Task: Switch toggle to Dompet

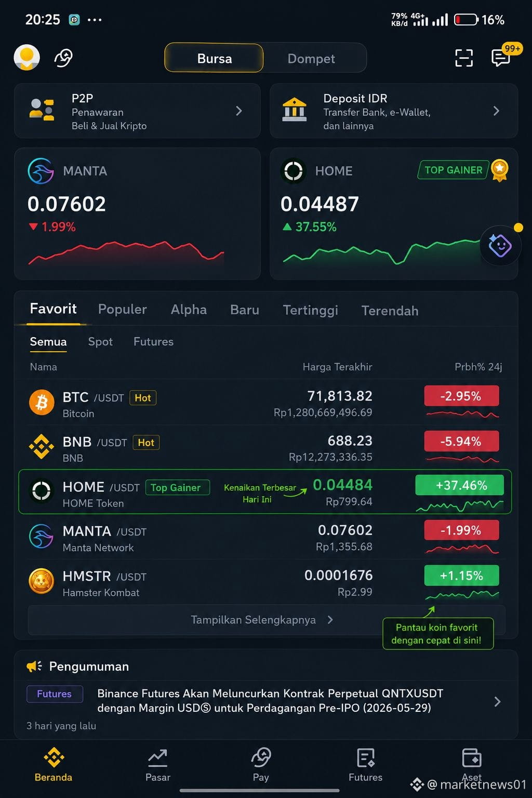Action: coord(311,59)
